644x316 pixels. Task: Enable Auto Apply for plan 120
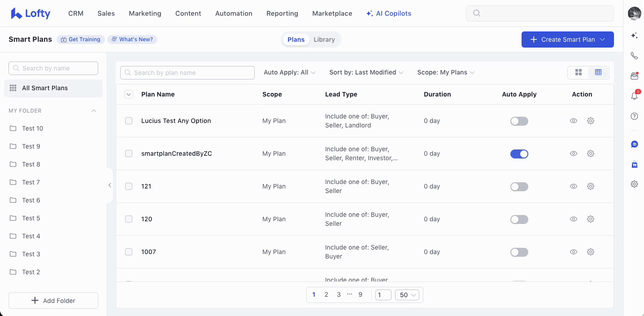coord(519,219)
